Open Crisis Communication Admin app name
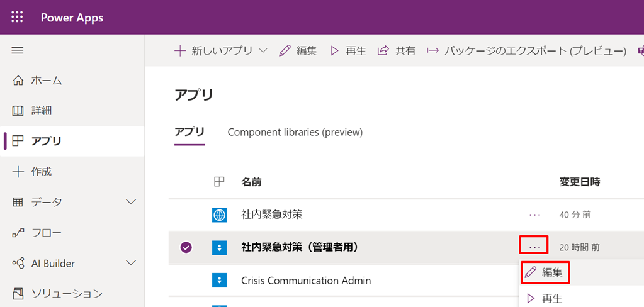Screen dimensions: 644x307 click(x=306, y=281)
